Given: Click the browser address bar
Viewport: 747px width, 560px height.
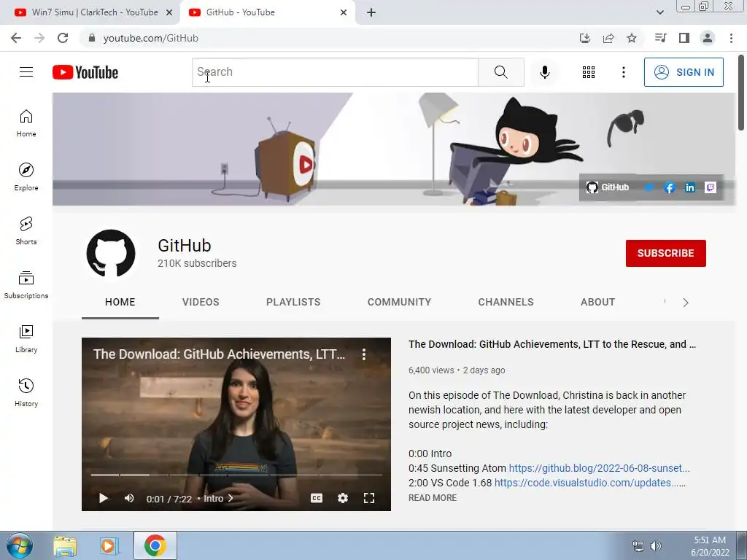Looking at the screenshot, I should point(329,38).
